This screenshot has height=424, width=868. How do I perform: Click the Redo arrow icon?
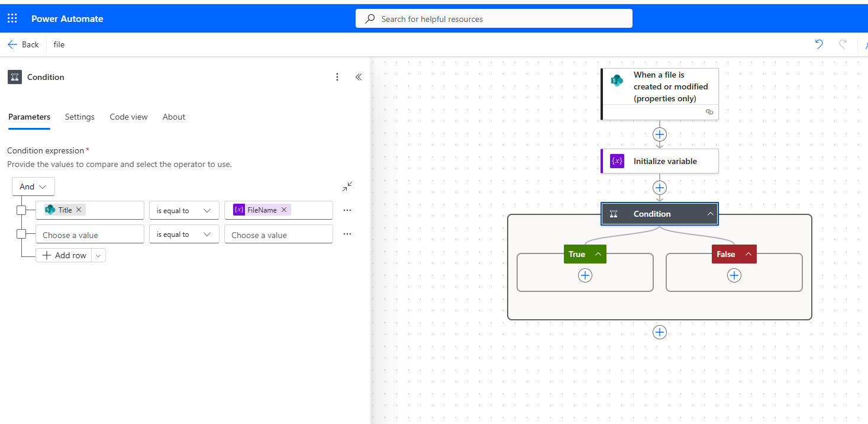[843, 44]
